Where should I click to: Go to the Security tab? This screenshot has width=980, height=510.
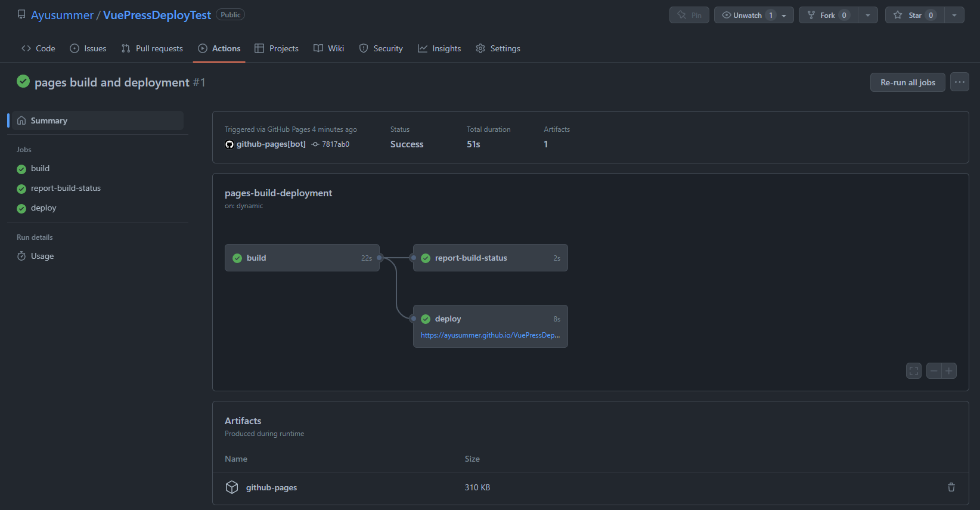[x=381, y=48]
